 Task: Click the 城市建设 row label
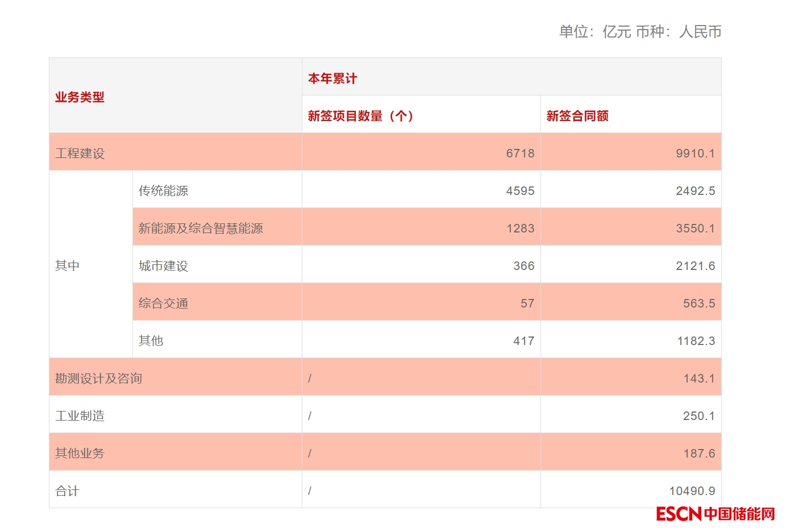163,266
